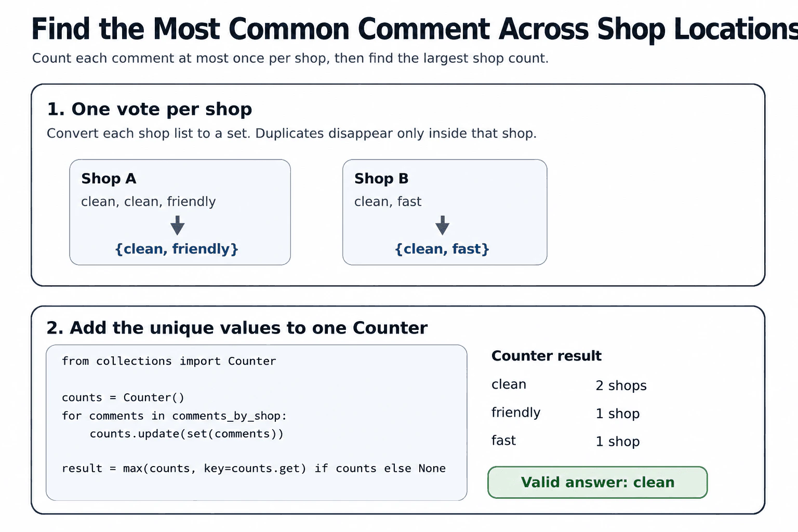This screenshot has height=532, width=798.
Task: Click '2. Add the unique values' heading
Action: point(237,328)
